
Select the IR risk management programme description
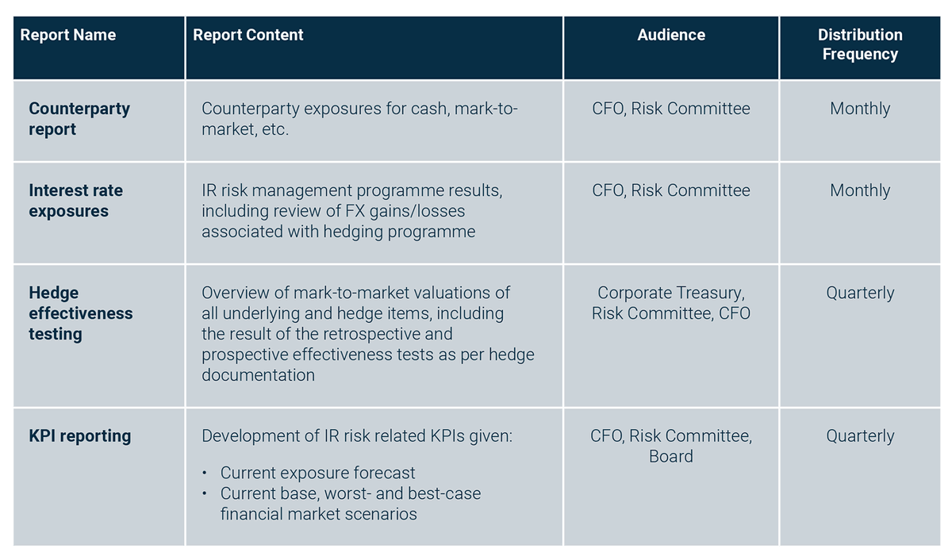coord(351,211)
